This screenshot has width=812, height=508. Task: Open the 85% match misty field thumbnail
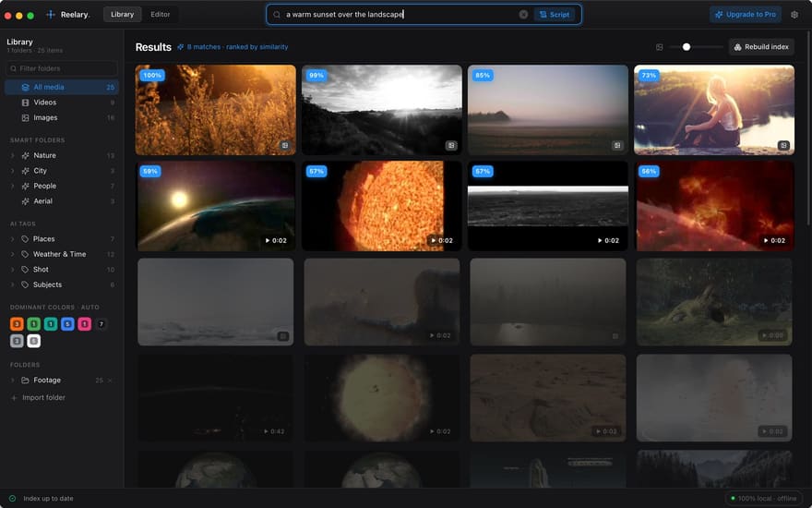[x=548, y=110]
